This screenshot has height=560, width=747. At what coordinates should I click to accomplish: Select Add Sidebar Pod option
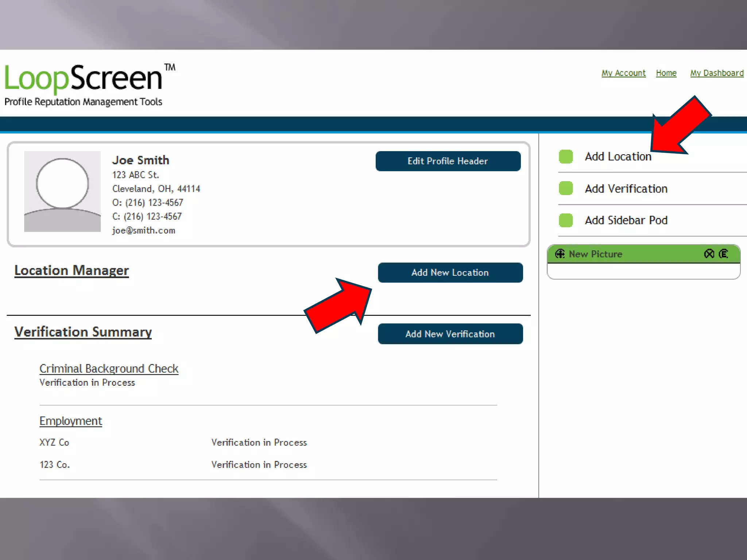[x=626, y=220]
